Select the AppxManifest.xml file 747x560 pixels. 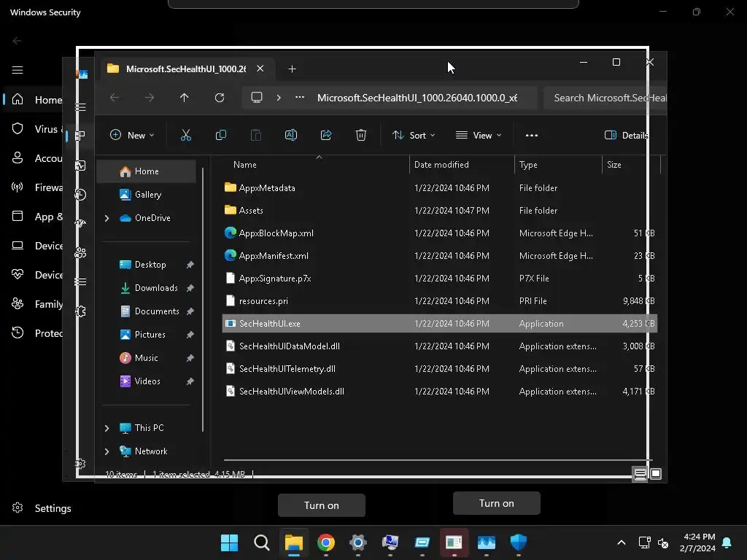[x=440, y=256]
